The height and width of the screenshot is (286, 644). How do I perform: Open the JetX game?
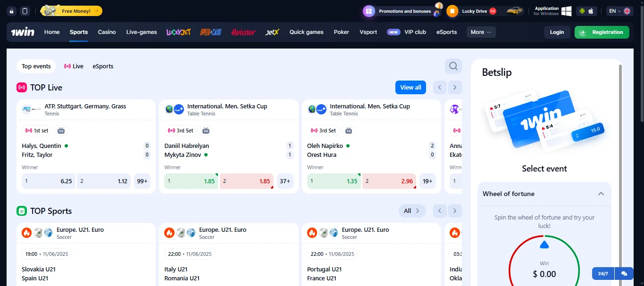click(x=272, y=32)
